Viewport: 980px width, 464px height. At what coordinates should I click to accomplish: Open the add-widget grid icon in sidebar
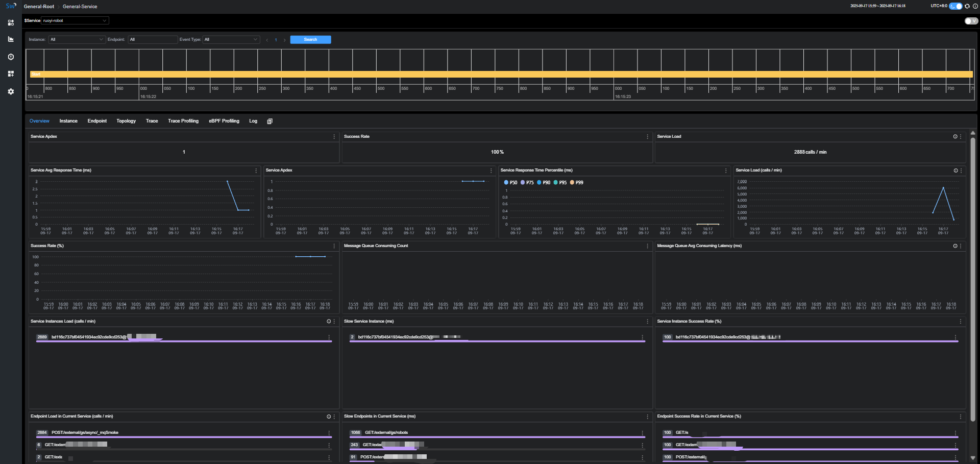(x=11, y=74)
